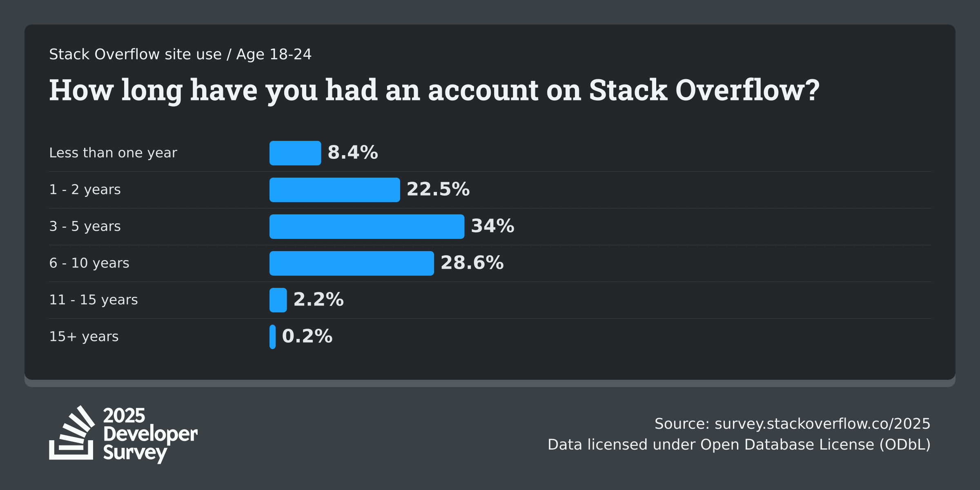The width and height of the screenshot is (980, 490).
Task: Click the 22.5% value label
Action: [x=438, y=189]
